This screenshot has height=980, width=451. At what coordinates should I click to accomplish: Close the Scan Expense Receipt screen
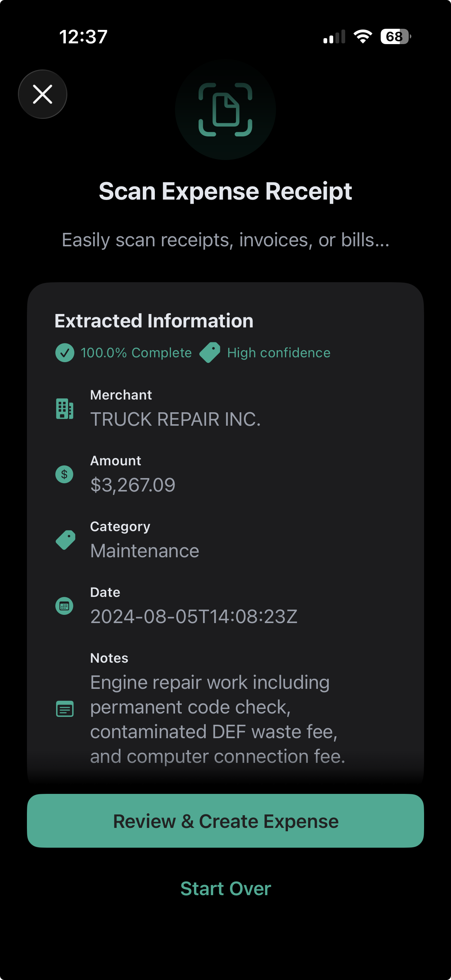pyautogui.click(x=43, y=94)
